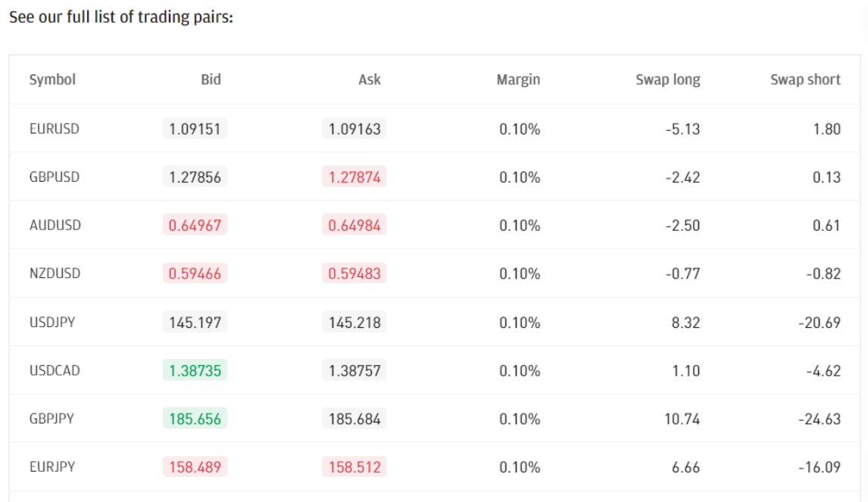Click AUDUSD bid price 0.64967
This screenshot has width=868, height=502.
coord(195,226)
